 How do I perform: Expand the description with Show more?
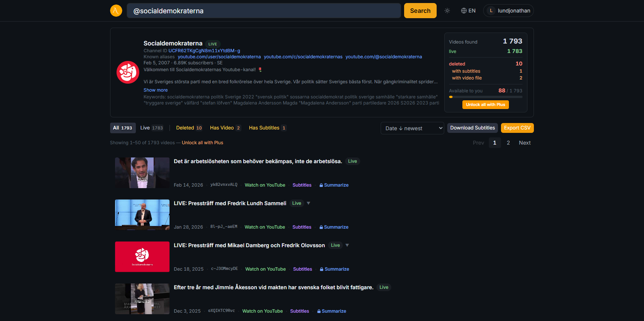tap(156, 90)
